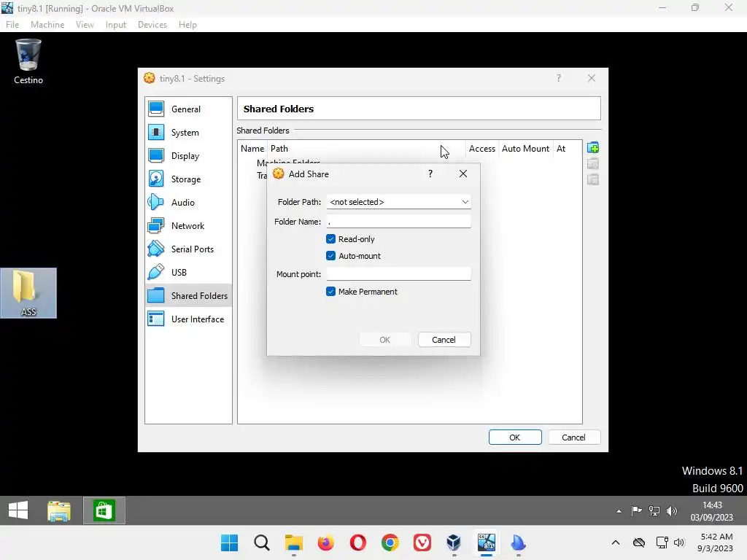Click guest tray network icon

[x=654, y=511]
